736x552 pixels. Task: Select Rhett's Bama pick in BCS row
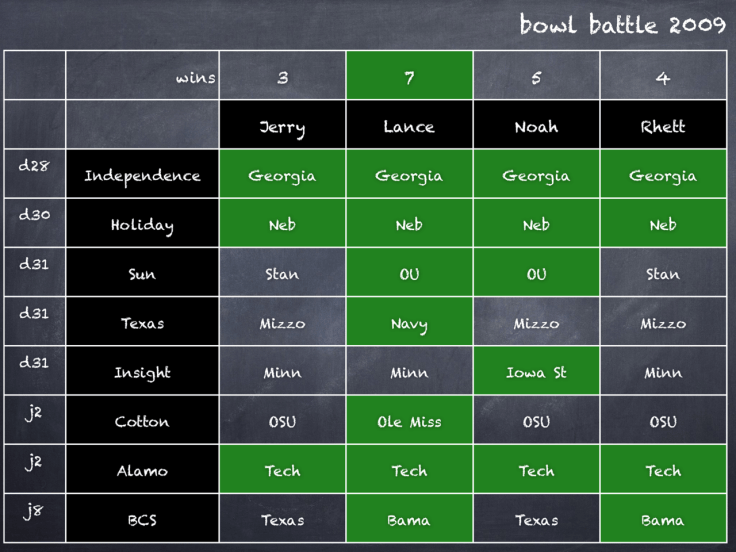(663, 519)
